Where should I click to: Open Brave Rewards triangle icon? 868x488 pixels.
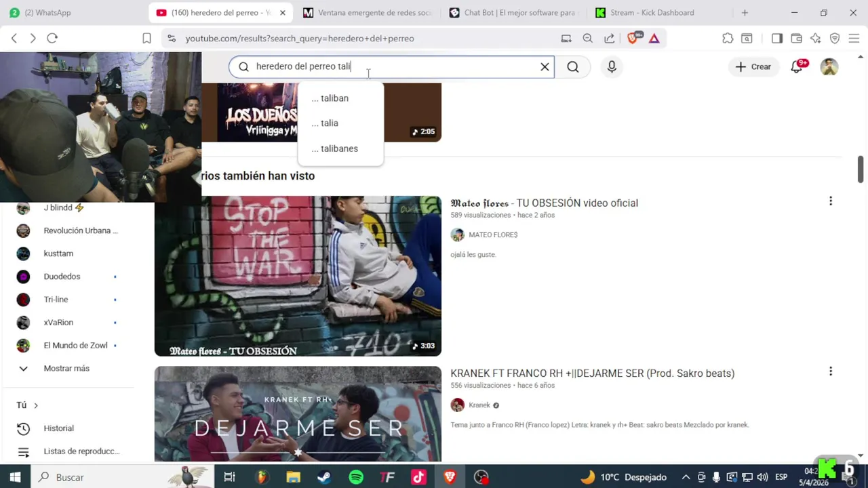(654, 39)
